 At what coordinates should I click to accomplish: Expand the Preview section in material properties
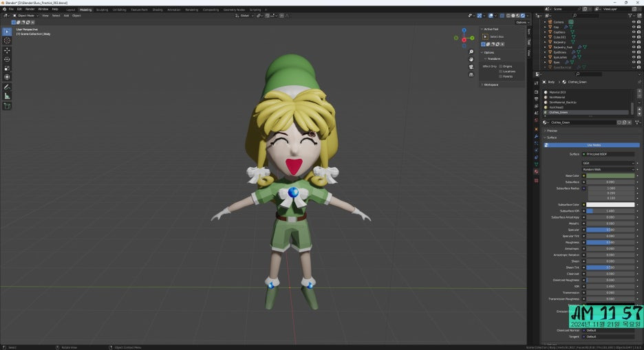[552, 131]
